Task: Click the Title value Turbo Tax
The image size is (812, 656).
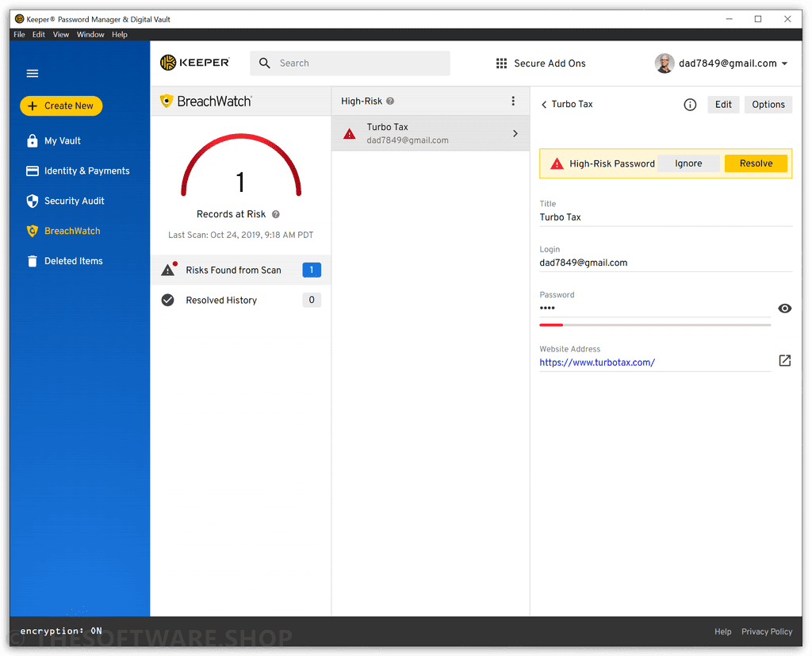Action: point(560,217)
